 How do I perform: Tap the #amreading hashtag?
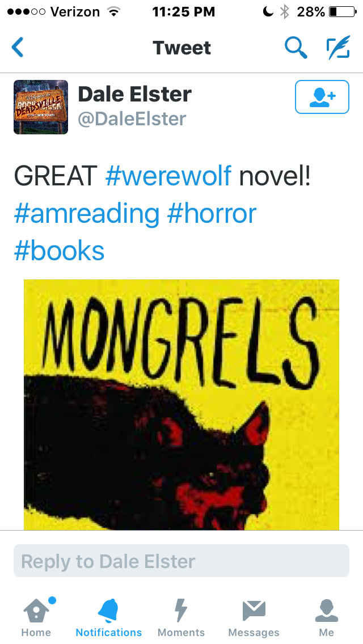pos(87,214)
